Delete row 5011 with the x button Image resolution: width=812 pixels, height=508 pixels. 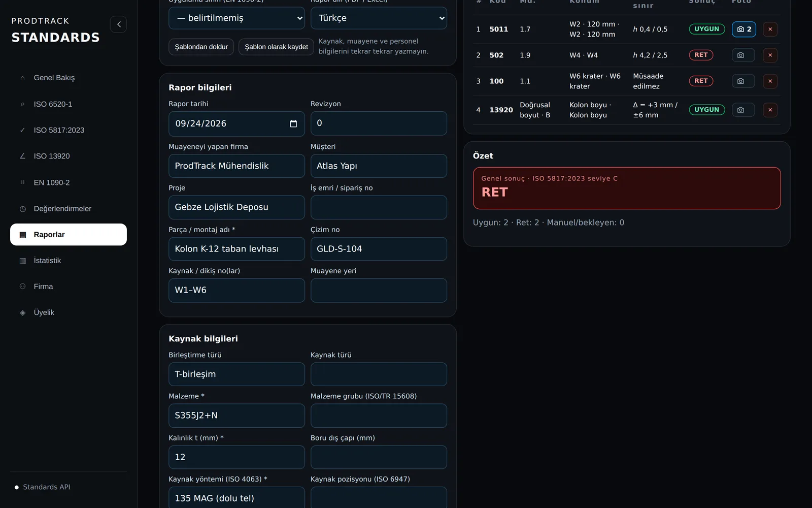(770, 29)
